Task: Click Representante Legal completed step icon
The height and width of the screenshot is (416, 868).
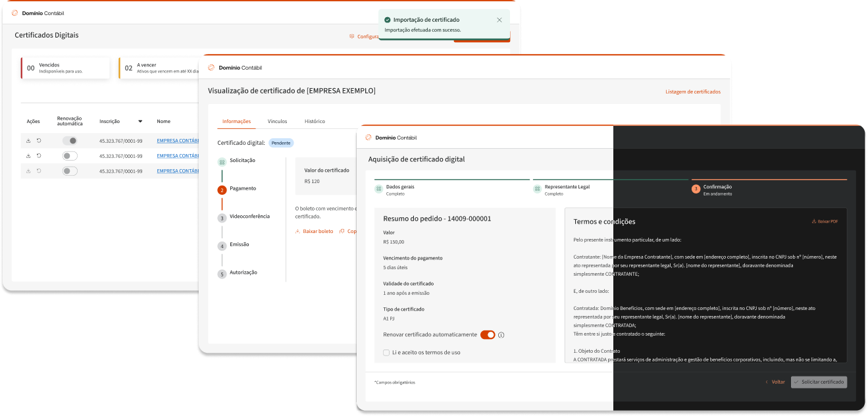Action: [537, 189]
